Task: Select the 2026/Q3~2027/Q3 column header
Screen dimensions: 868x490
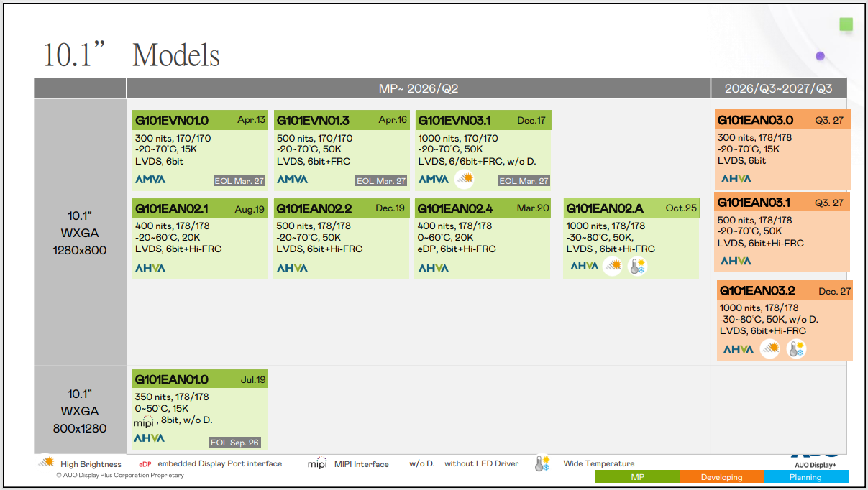Action: coord(779,88)
